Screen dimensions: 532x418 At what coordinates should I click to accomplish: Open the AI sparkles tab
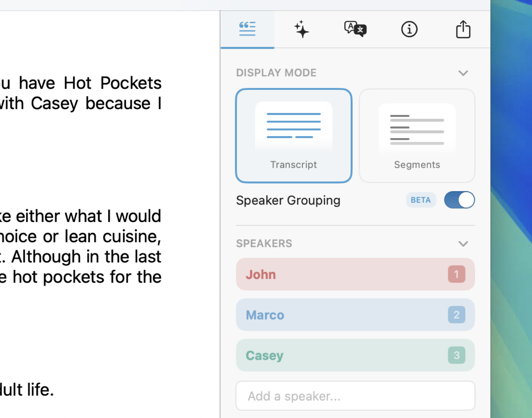point(301,29)
